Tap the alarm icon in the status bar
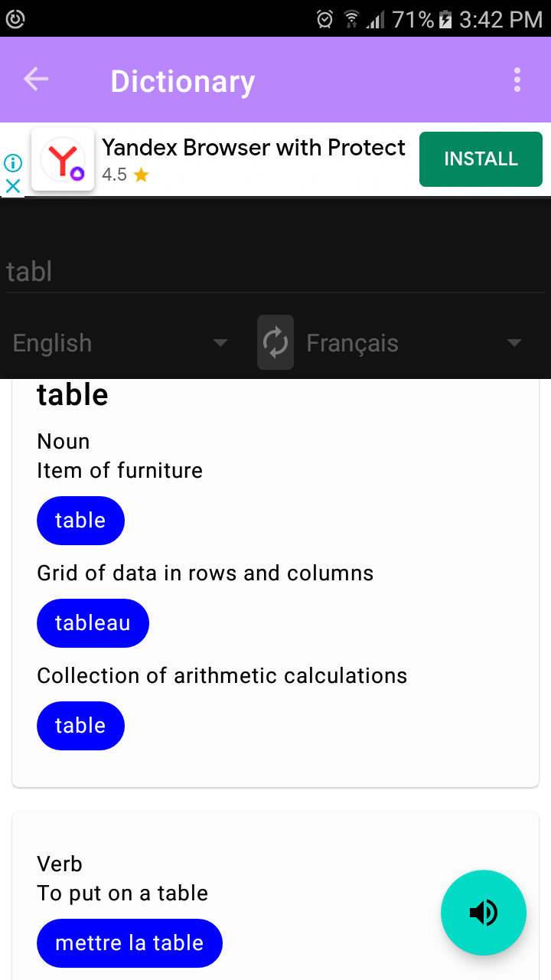Viewport: 551px width, 980px height. 324,18
